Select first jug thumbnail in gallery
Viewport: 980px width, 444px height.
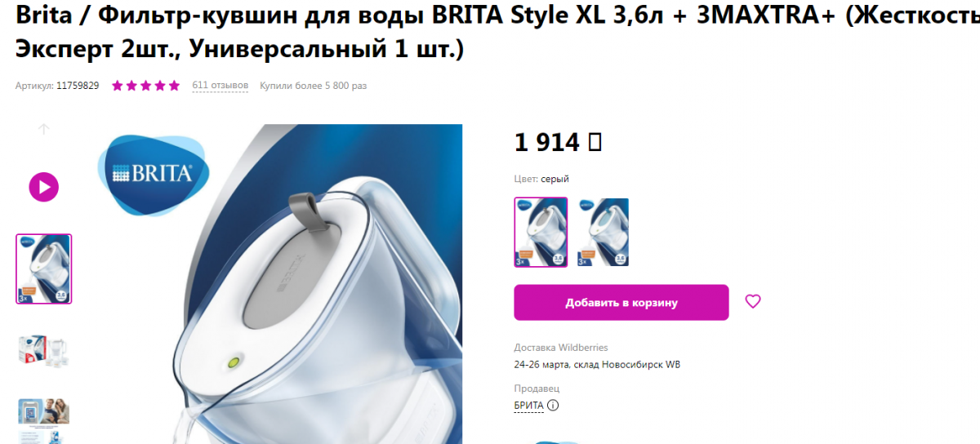pos(44,269)
